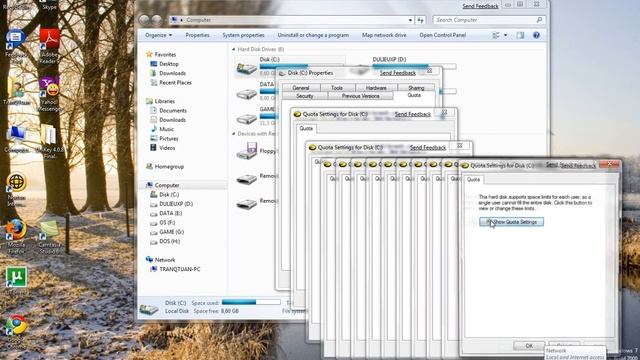Click Explorer Back navigation arrow
640x360 pixels.
point(144,20)
